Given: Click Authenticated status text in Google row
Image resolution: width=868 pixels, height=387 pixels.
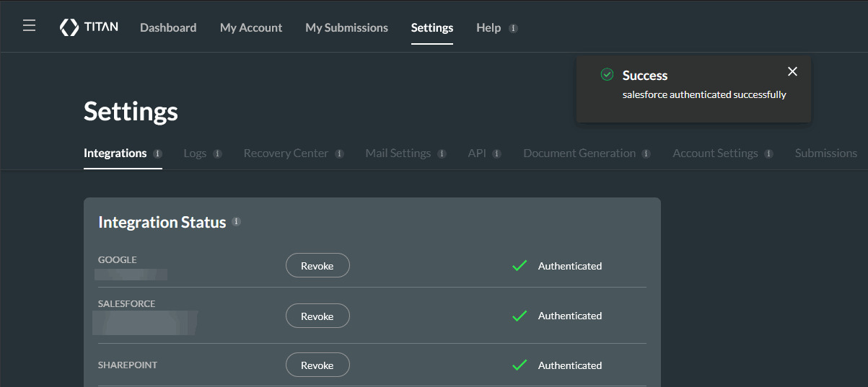Looking at the screenshot, I should 570,266.
